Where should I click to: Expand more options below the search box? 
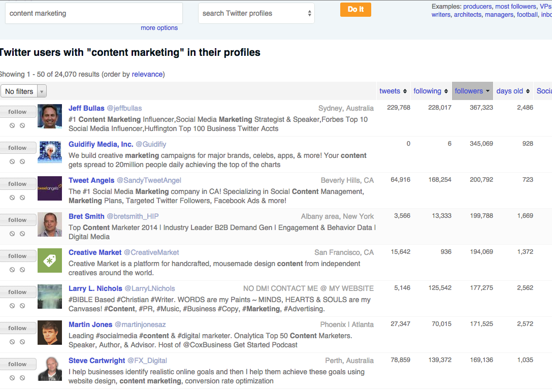[x=159, y=28]
